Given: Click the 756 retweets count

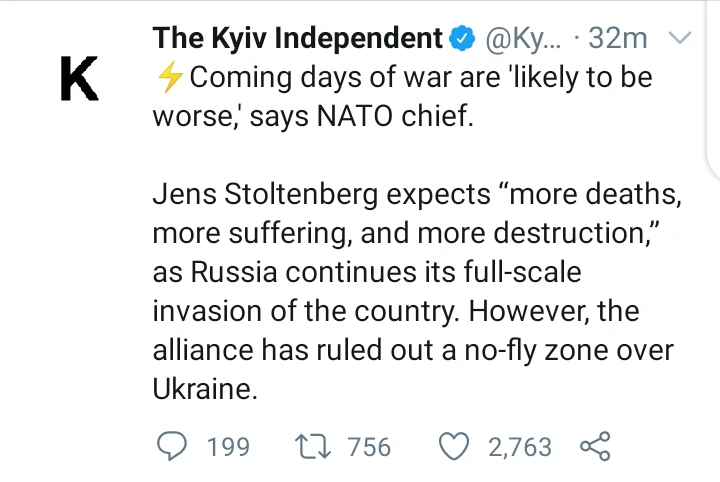Looking at the screenshot, I should tap(368, 446).
